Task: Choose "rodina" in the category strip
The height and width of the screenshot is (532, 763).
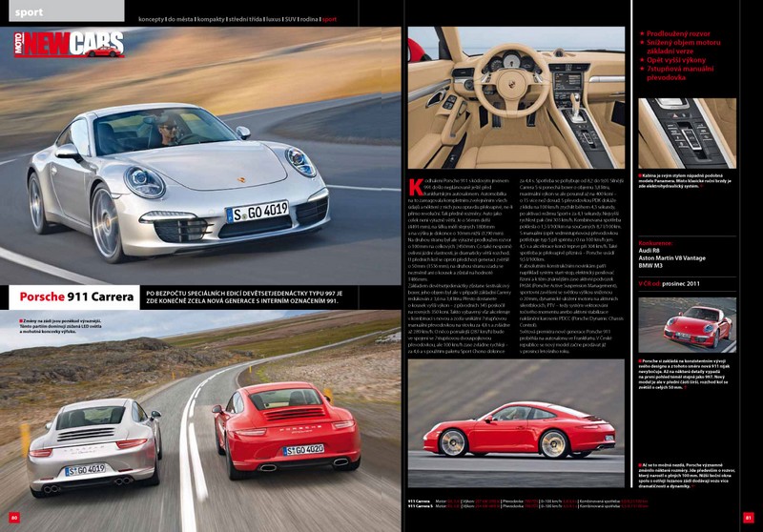Action: [309, 19]
